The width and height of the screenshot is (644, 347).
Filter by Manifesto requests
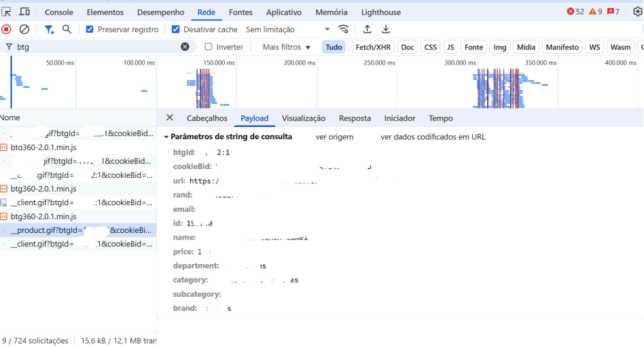coord(562,47)
